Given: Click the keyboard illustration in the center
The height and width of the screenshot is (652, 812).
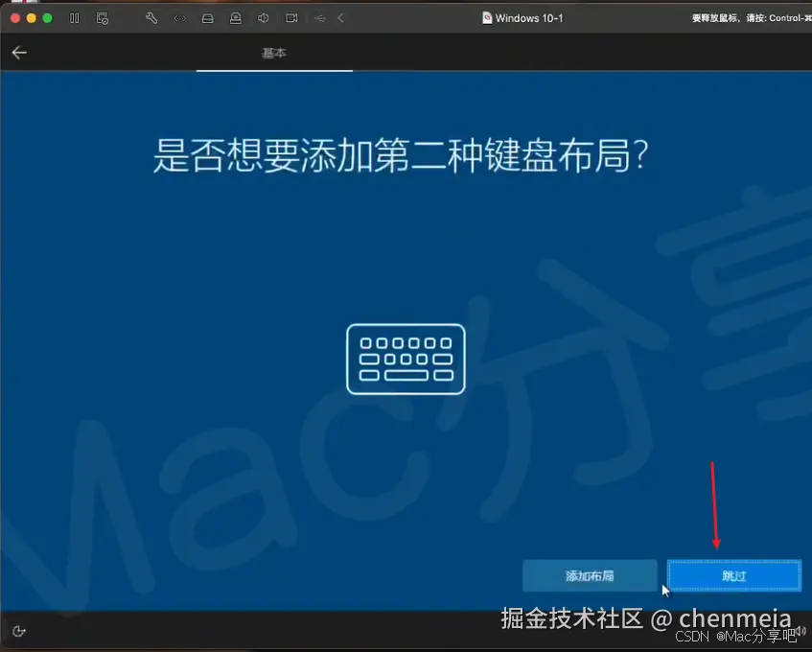Looking at the screenshot, I should click(406, 359).
